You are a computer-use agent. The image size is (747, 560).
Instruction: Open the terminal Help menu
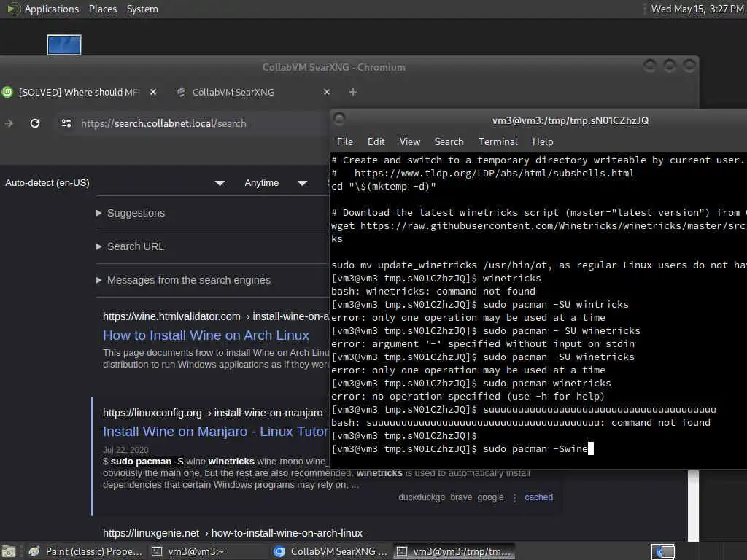543,141
